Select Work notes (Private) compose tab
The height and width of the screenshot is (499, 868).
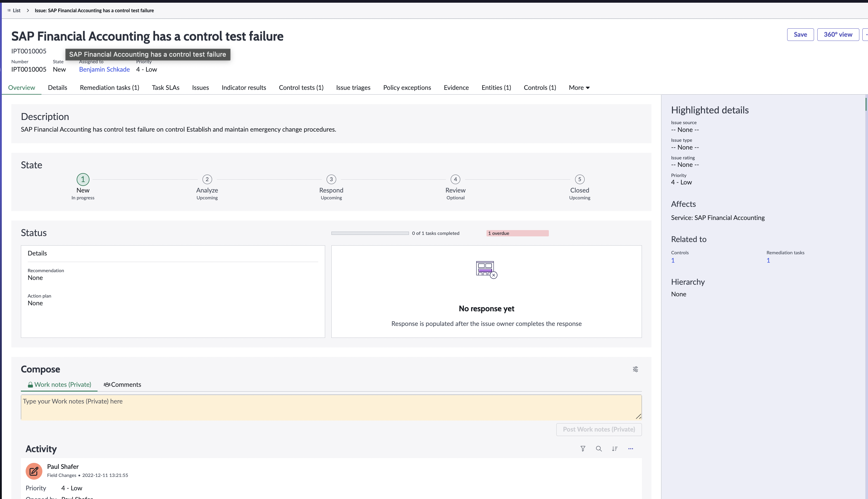(x=59, y=384)
